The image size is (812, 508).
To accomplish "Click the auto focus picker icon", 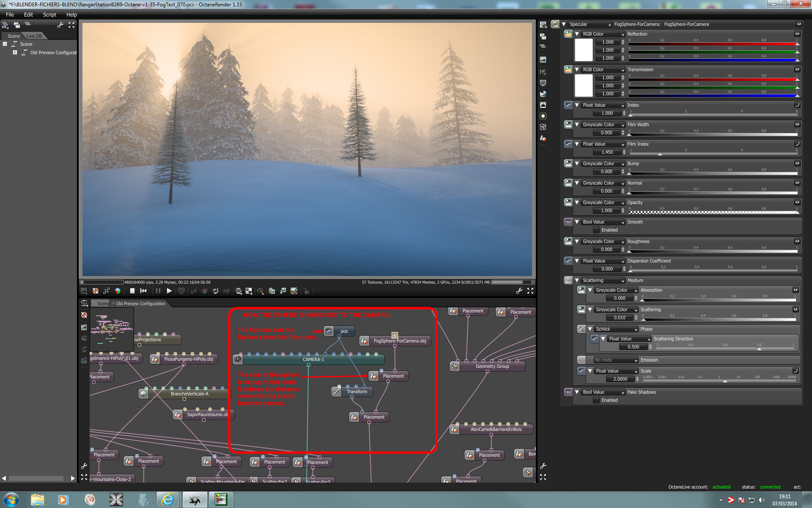I will 193,291.
